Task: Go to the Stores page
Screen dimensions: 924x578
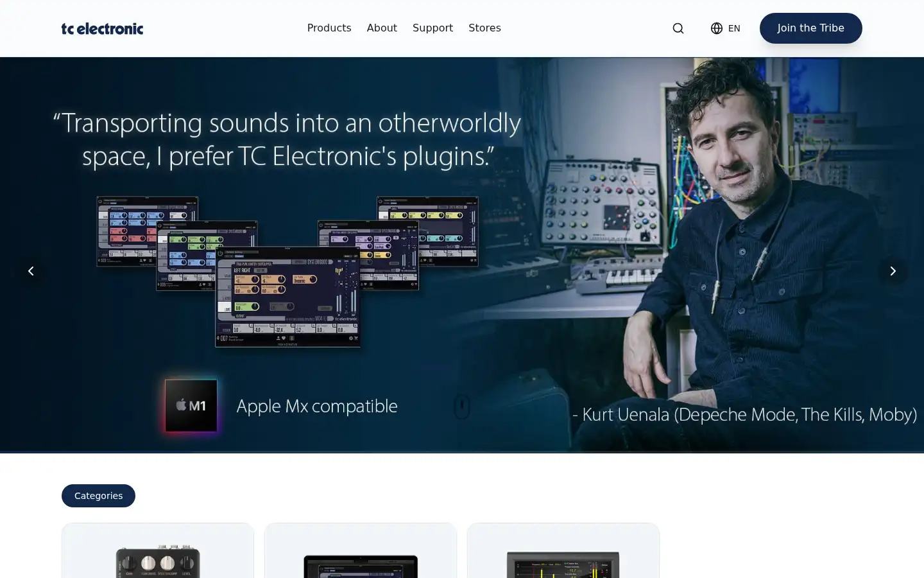Action: tap(484, 28)
